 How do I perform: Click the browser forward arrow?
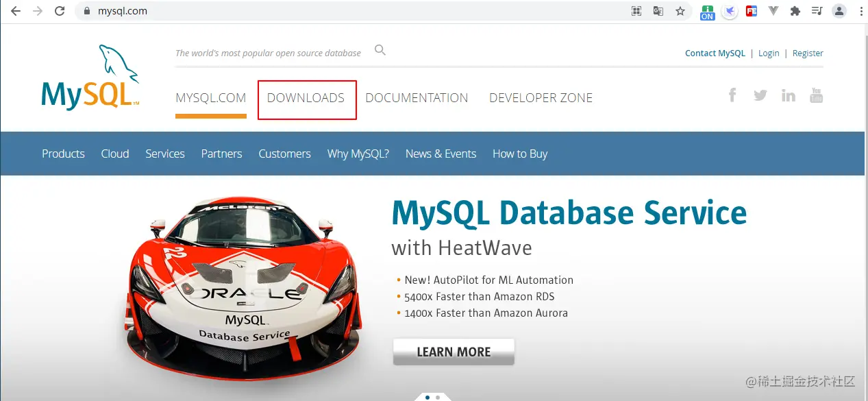38,11
